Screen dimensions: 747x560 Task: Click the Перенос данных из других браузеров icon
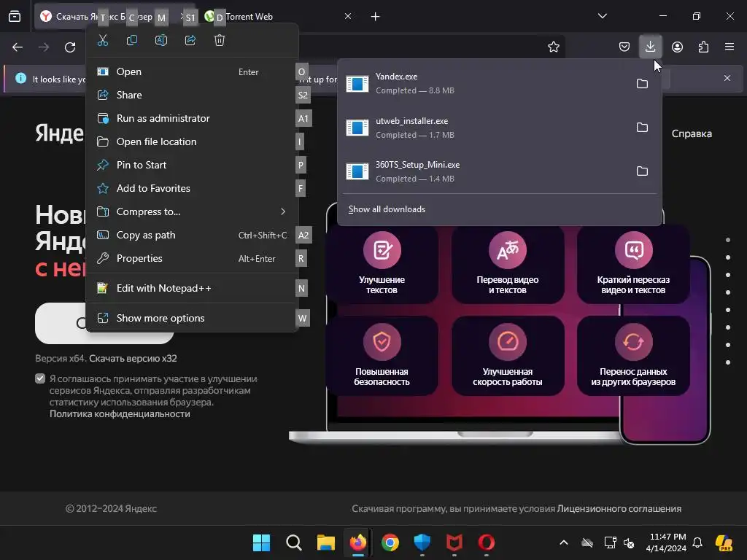[x=634, y=341]
